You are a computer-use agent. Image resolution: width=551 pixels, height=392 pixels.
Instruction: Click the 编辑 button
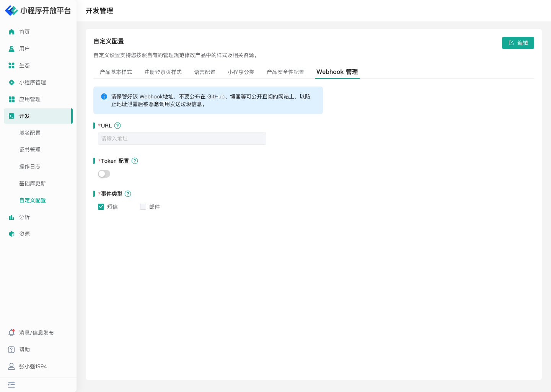pos(518,43)
